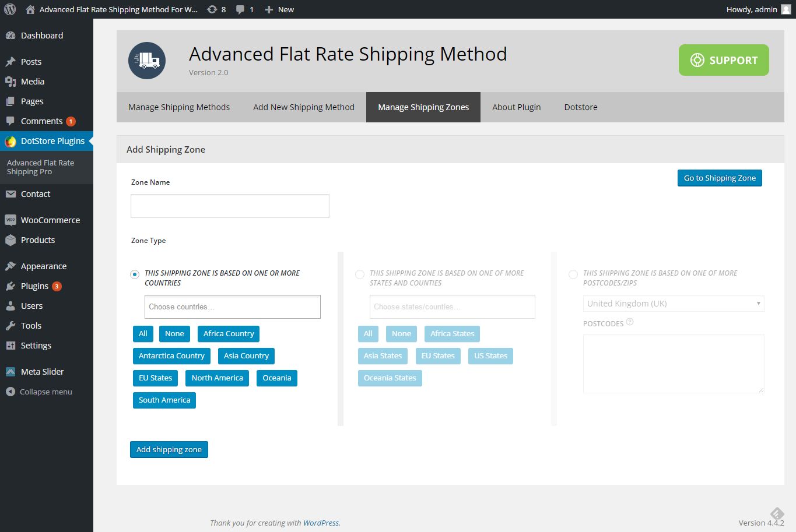The height and width of the screenshot is (532, 796).
Task: Click the + New button in admin bar
Action: coord(279,9)
